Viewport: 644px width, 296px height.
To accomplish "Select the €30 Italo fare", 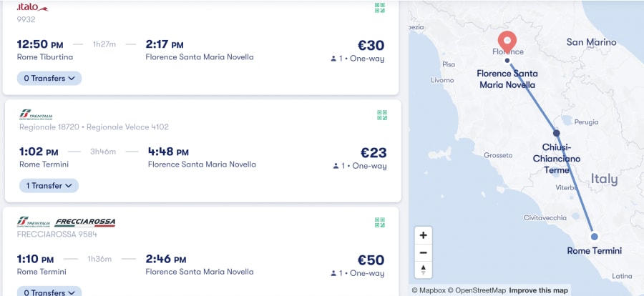I will (x=371, y=45).
